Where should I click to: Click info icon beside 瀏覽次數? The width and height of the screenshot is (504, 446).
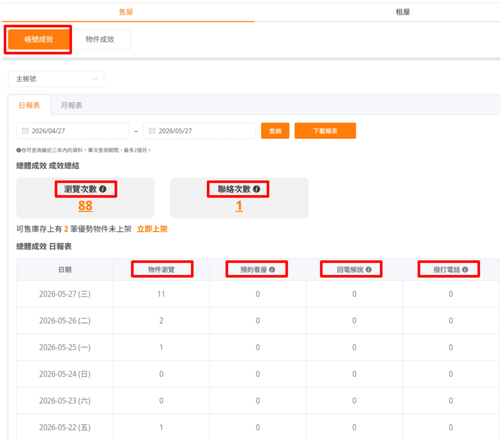click(103, 189)
